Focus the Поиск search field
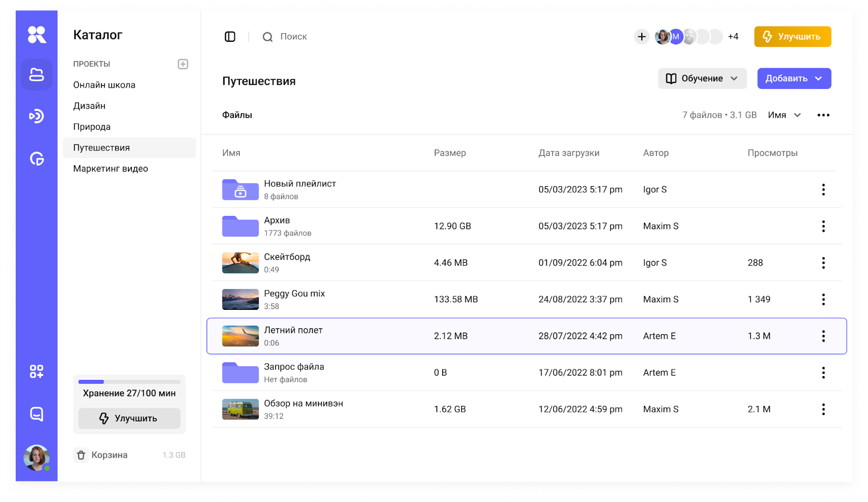 click(293, 37)
